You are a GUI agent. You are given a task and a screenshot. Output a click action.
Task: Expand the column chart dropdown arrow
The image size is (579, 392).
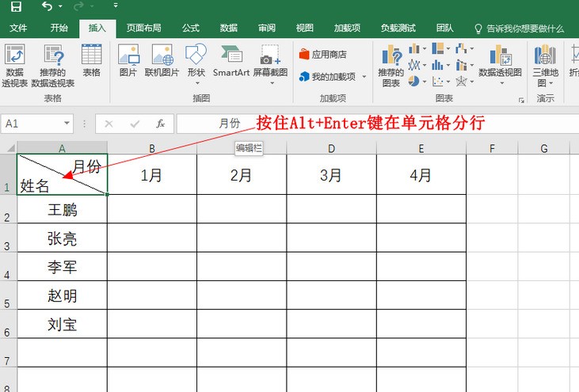click(425, 48)
